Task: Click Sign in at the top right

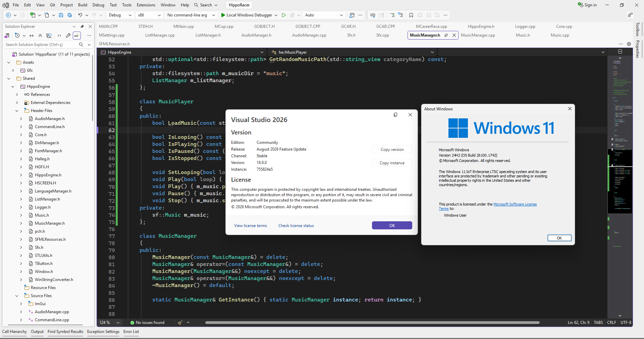Action: [x=587, y=5]
